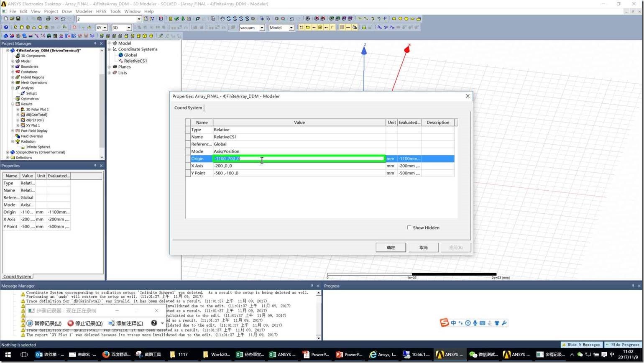Screen dimensions: 644x363
Task: Click the 确定 (OK) button
Action: tap(391, 248)
